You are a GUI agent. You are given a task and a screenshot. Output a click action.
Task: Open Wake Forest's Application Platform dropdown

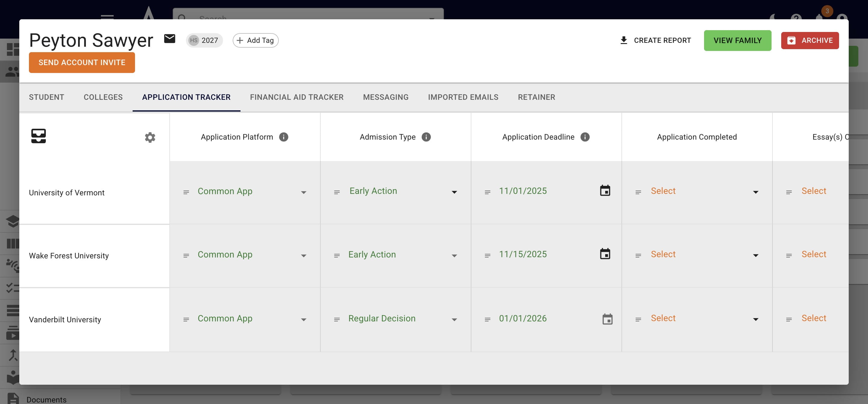(252, 255)
